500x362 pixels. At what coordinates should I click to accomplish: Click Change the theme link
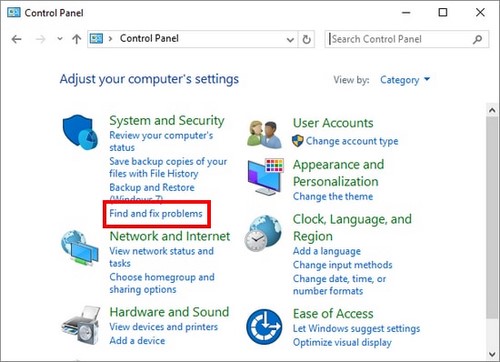[333, 196]
